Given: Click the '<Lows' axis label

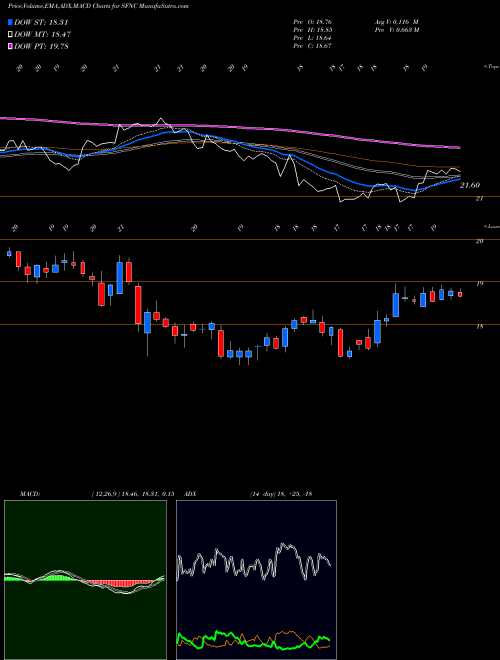Looking at the screenshot, I should coord(491,226).
